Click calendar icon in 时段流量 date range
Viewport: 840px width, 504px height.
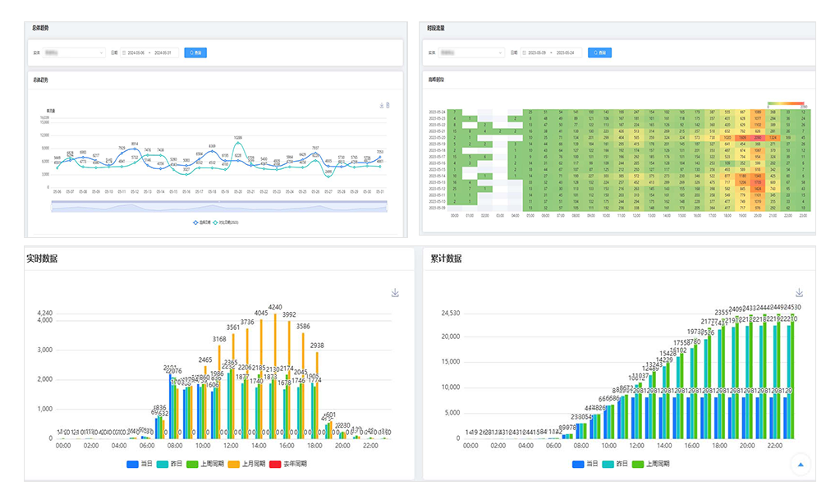pos(525,53)
